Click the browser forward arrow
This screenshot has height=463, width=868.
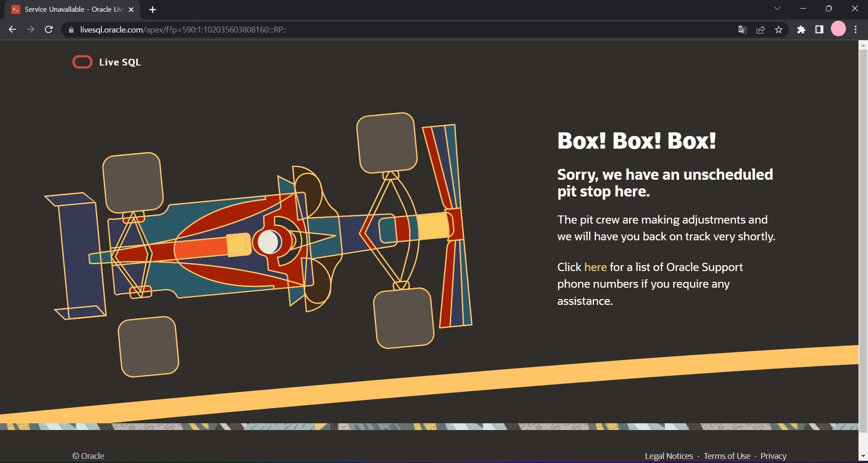(30, 29)
